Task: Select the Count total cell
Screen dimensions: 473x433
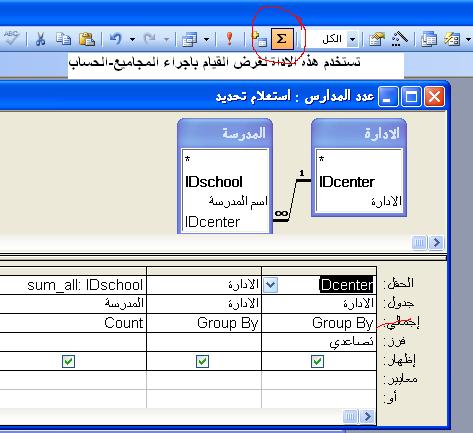Action: (x=73, y=323)
